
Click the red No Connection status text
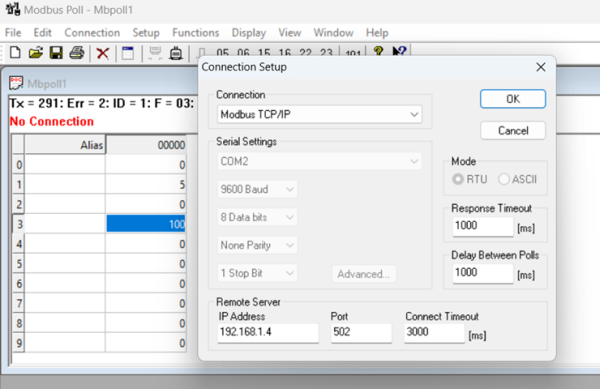coord(52,122)
